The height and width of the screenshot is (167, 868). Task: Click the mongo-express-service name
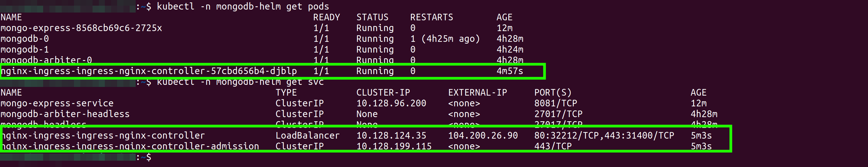click(57, 103)
